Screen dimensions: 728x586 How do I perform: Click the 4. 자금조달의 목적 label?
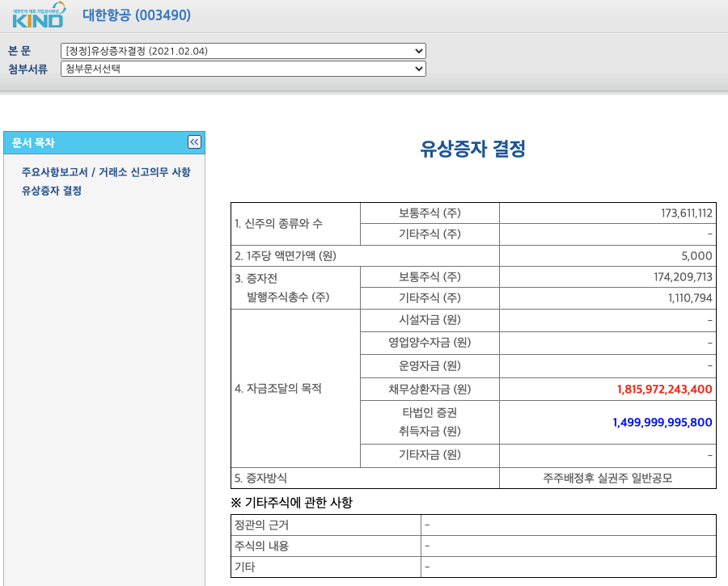[277, 388]
